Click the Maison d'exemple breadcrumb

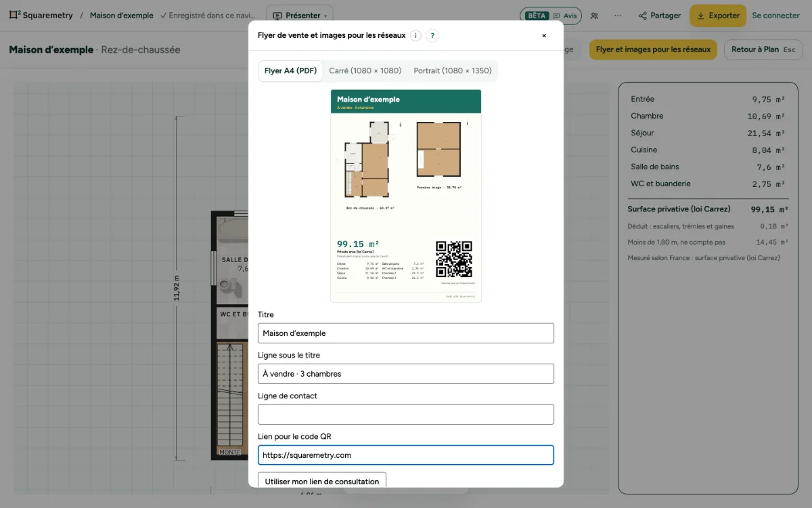121,16
